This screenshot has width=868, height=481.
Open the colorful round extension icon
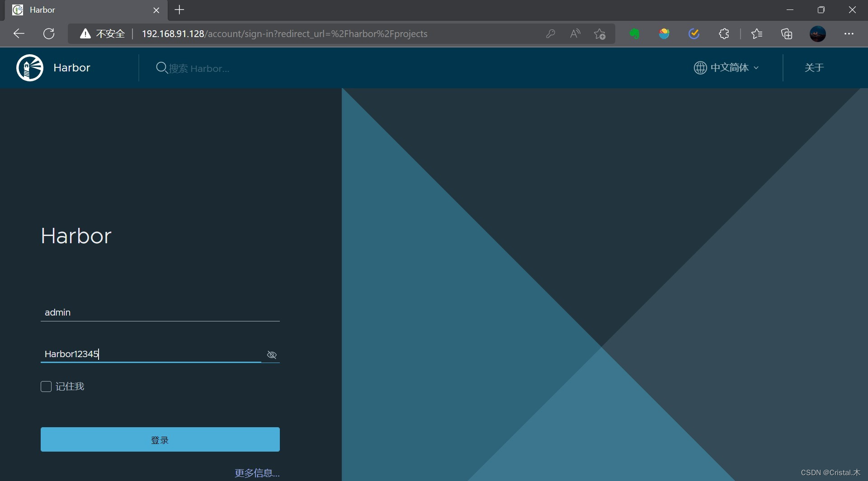664,34
